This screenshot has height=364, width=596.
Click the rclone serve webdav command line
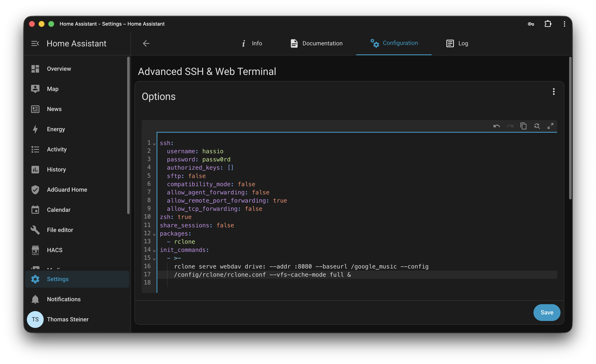point(301,266)
